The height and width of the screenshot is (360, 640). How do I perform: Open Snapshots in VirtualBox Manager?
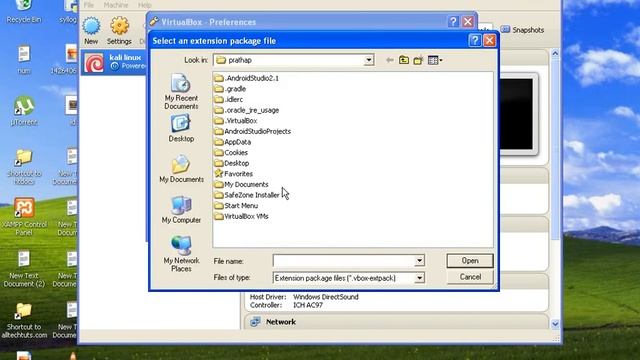522,30
